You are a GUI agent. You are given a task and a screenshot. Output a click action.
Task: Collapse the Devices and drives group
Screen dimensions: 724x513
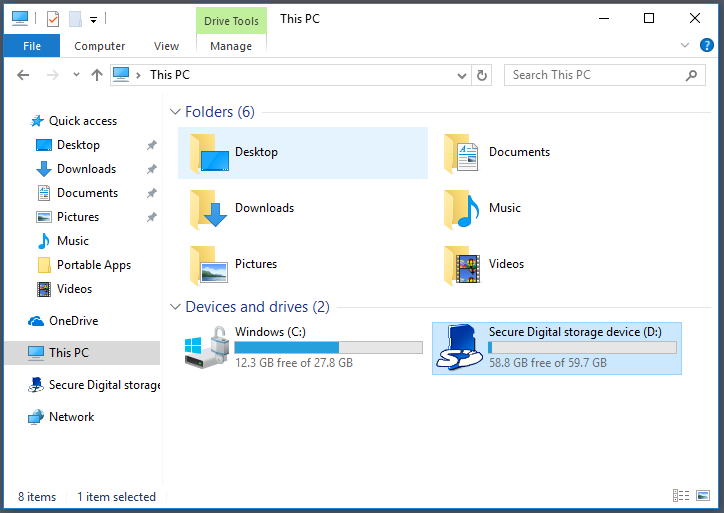[175, 307]
